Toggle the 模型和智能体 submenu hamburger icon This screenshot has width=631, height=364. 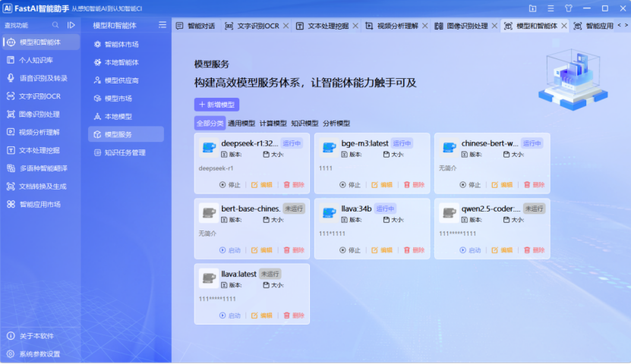coord(162,25)
